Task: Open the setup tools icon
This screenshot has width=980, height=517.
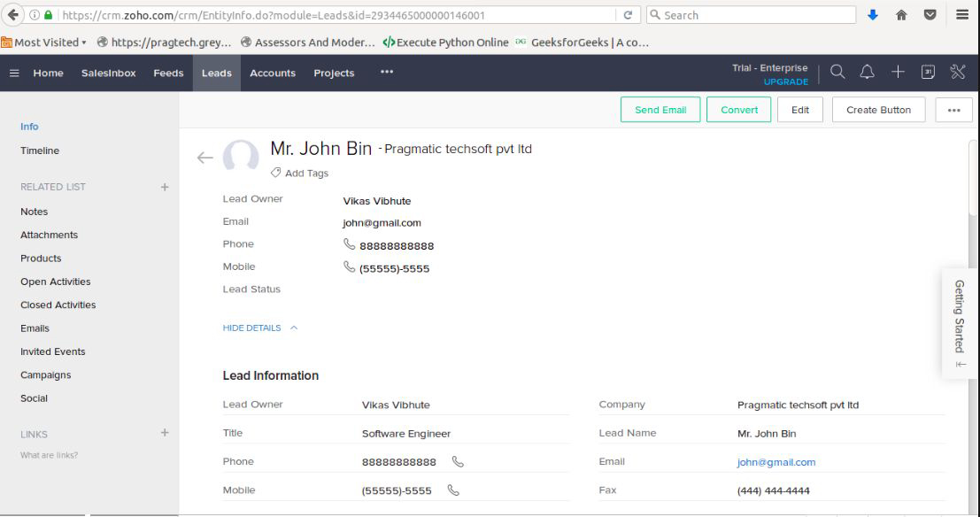Action: tap(958, 72)
